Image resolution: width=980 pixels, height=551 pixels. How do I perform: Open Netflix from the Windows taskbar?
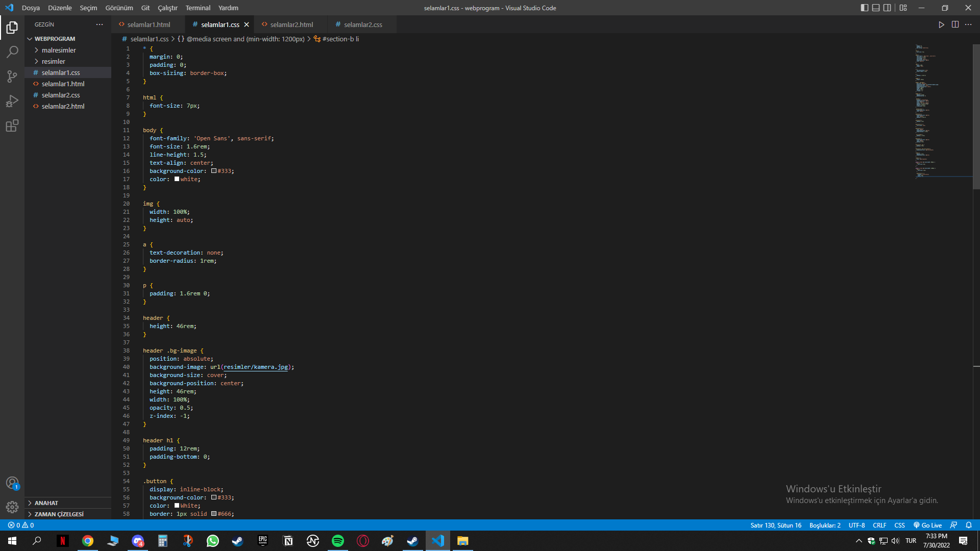point(63,541)
